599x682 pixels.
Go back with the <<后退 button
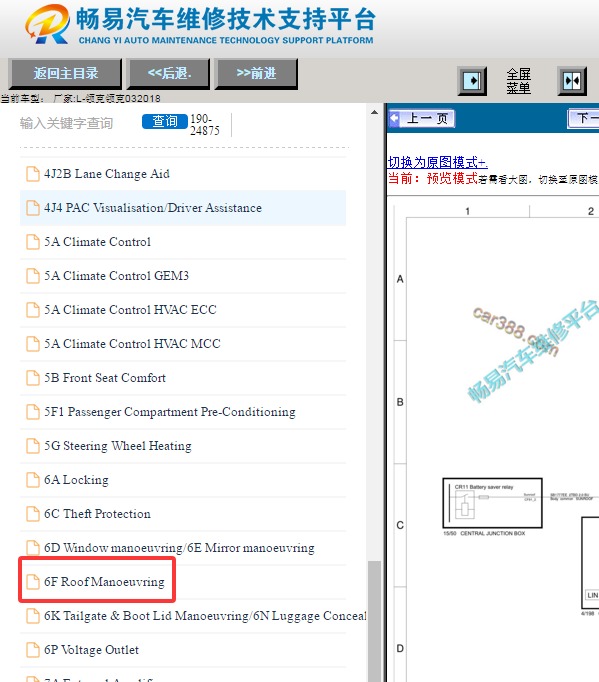[x=168, y=73]
